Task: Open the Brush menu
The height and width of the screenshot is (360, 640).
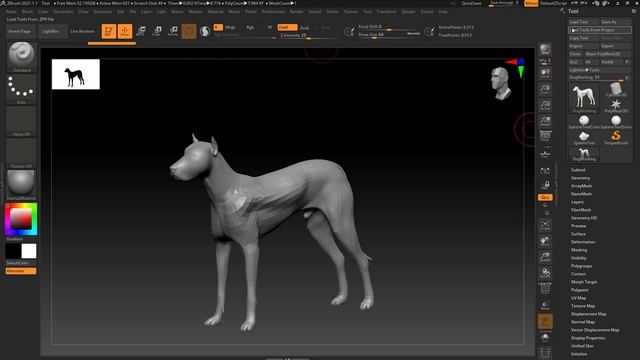Action: (28, 11)
